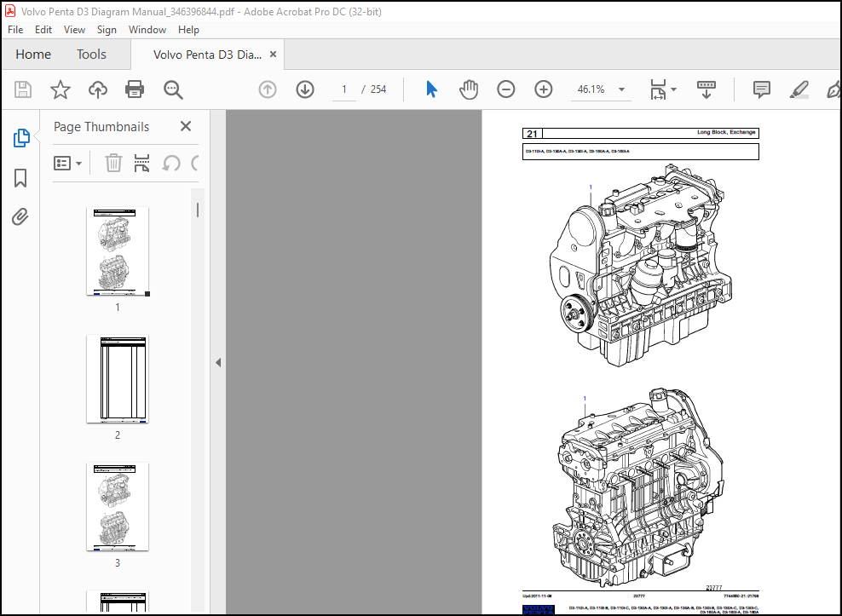Viewport: 842px width, 616px height.
Task: Activate the Hand pan tool
Action: [x=468, y=89]
